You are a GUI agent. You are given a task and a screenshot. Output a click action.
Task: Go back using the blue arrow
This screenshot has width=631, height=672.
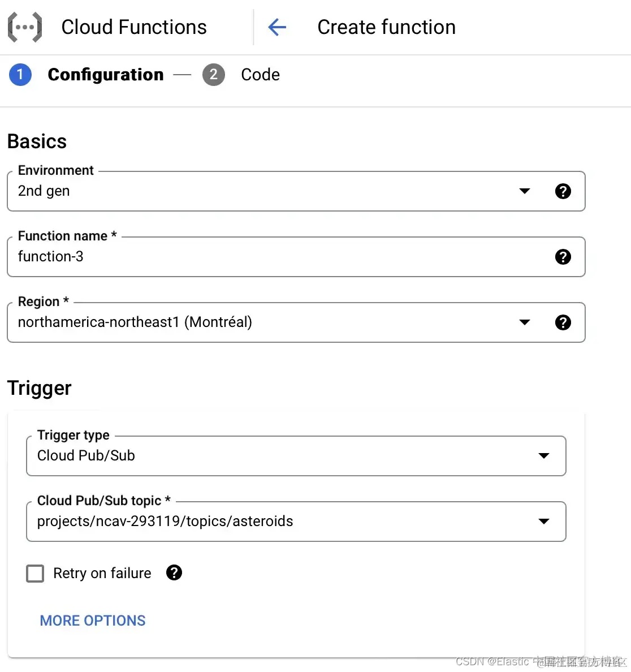click(x=277, y=27)
